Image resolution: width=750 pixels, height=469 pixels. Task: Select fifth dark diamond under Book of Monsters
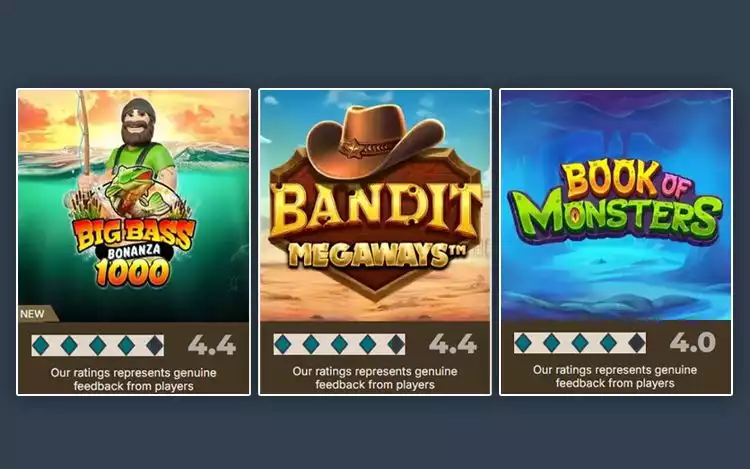tap(637, 343)
